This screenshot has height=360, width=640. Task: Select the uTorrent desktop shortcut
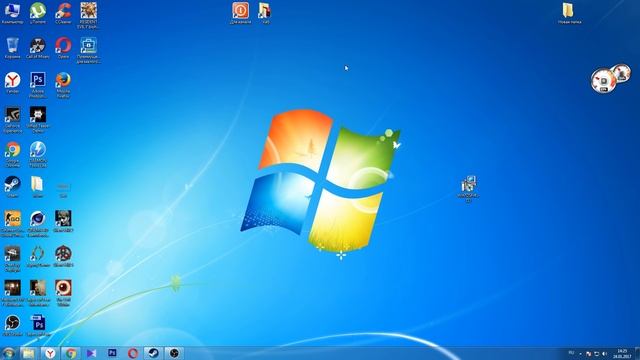tap(38, 13)
